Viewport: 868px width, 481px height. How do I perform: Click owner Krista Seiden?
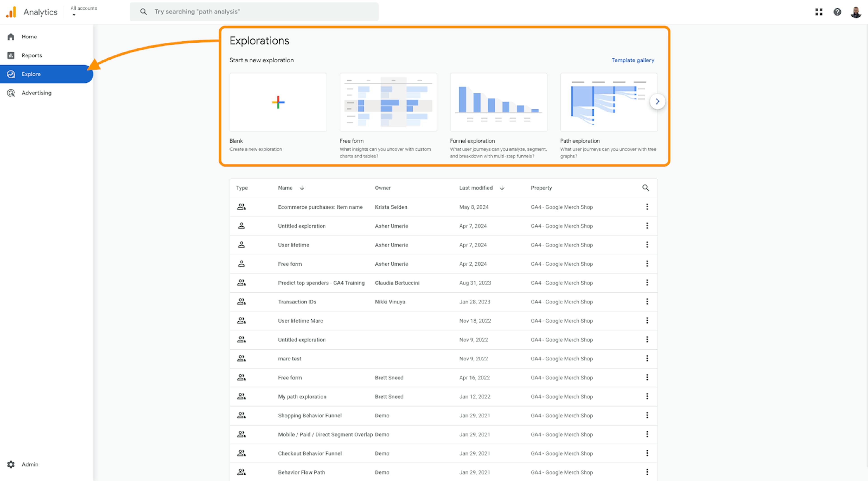(x=391, y=207)
